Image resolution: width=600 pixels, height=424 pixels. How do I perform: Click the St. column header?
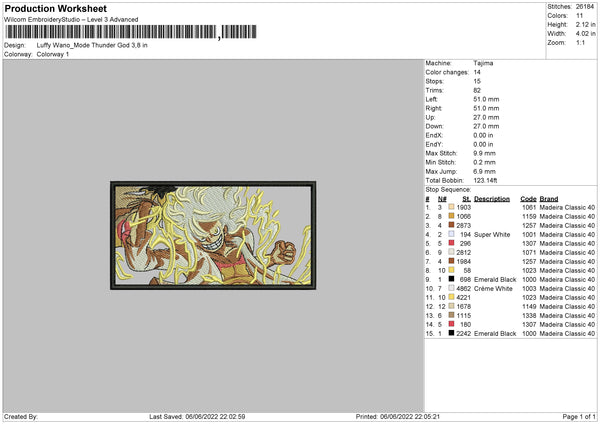(466, 199)
